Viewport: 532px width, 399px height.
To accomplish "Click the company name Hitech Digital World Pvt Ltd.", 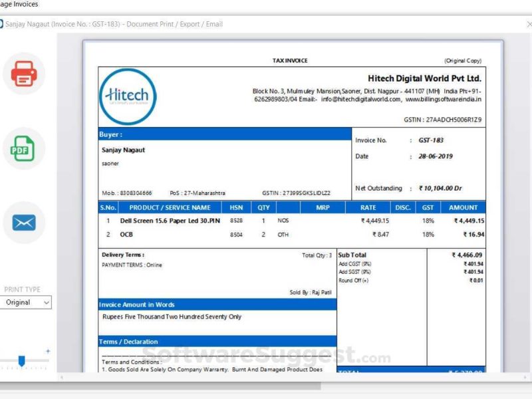I will 424,78.
